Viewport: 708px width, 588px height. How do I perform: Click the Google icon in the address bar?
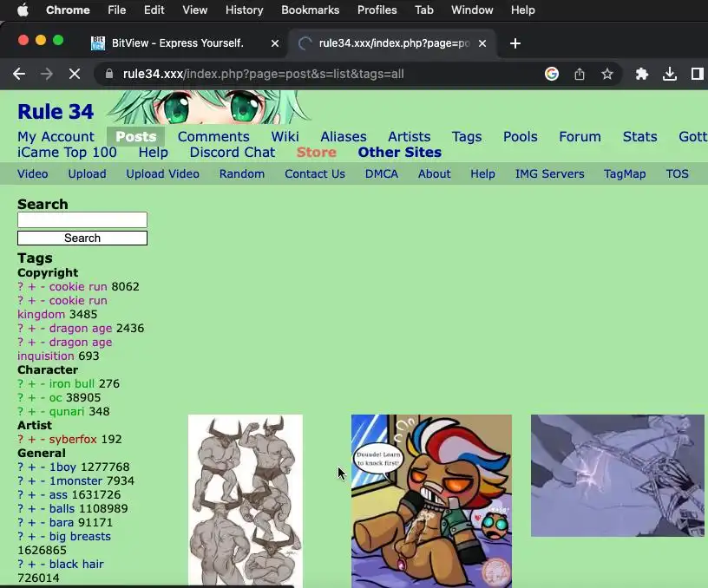(551, 74)
